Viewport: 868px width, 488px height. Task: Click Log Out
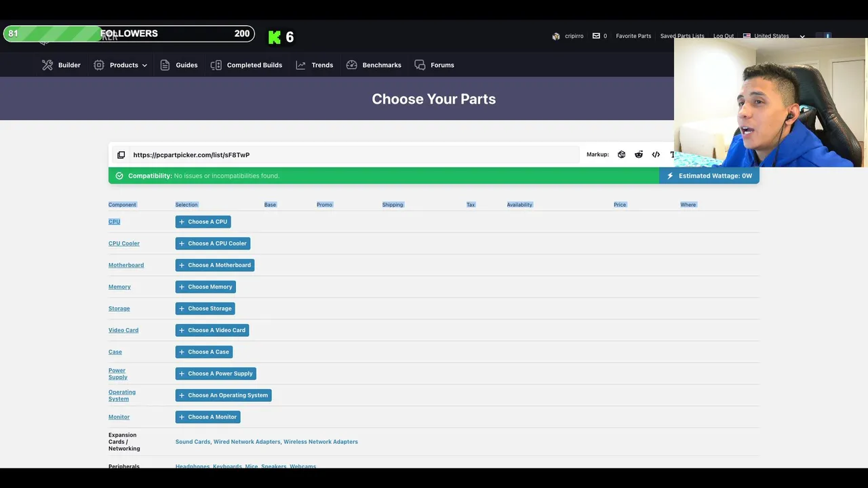click(724, 36)
